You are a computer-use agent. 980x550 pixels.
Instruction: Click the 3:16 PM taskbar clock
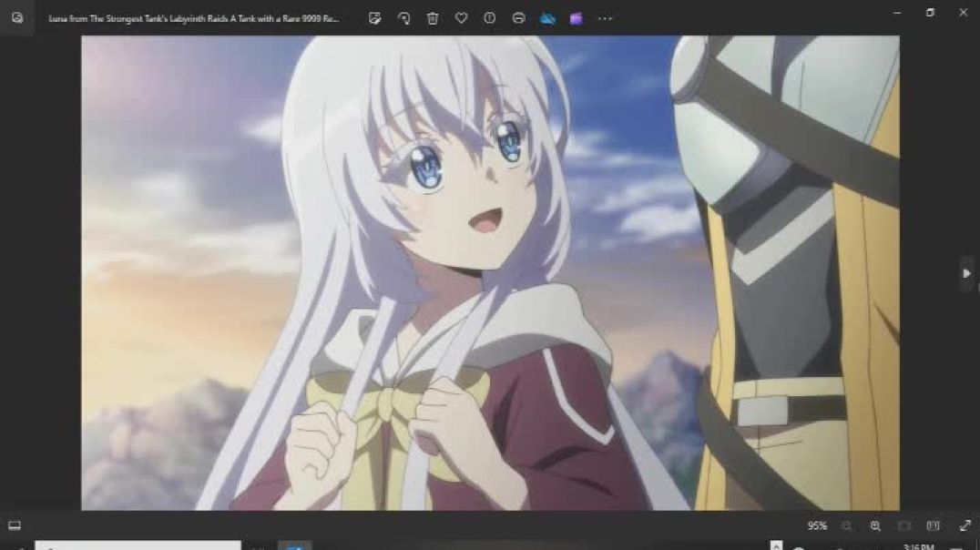[x=918, y=547]
